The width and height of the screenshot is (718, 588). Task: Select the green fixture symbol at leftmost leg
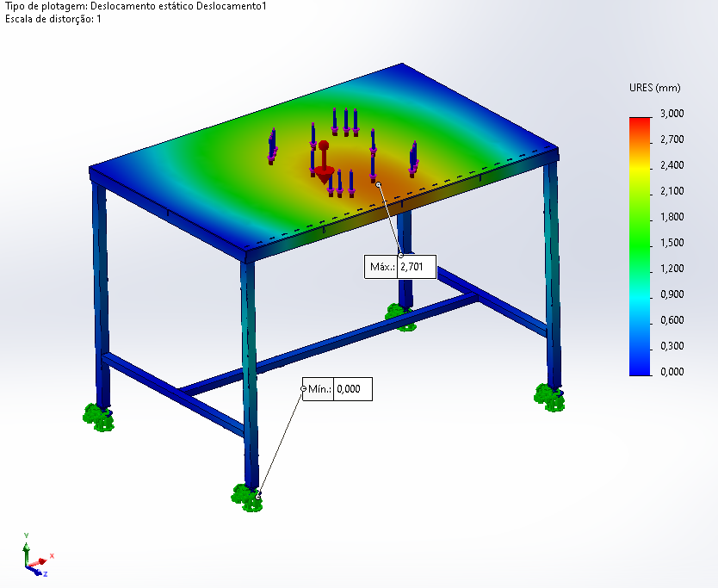(98, 418)
